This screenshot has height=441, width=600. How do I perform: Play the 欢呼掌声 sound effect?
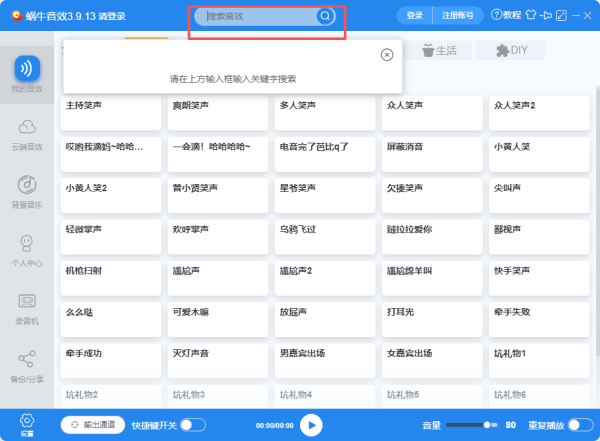click(218, 237)
